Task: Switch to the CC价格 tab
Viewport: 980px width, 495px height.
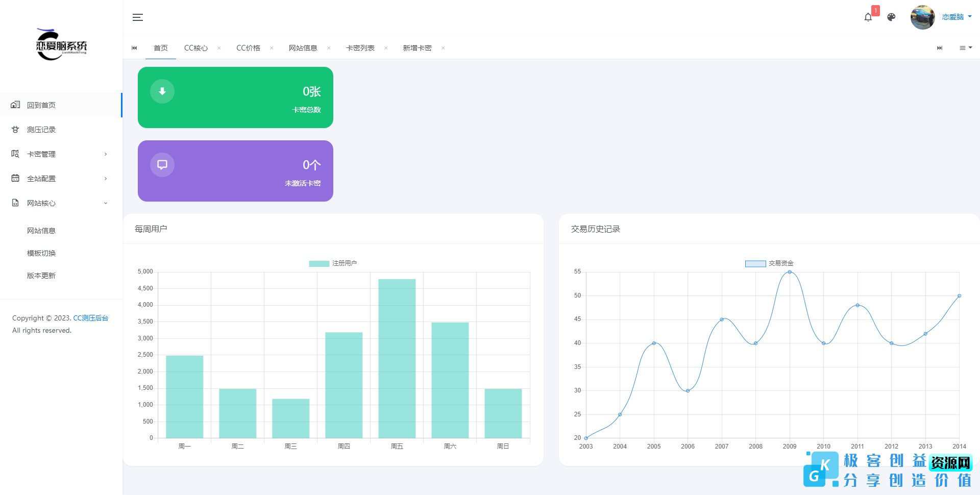Action: [x=248, y=48]
